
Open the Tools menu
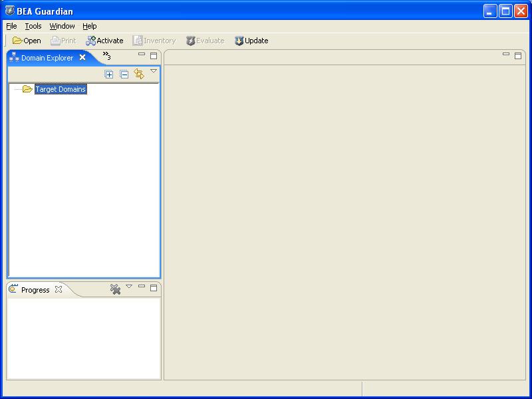point(33,26)
